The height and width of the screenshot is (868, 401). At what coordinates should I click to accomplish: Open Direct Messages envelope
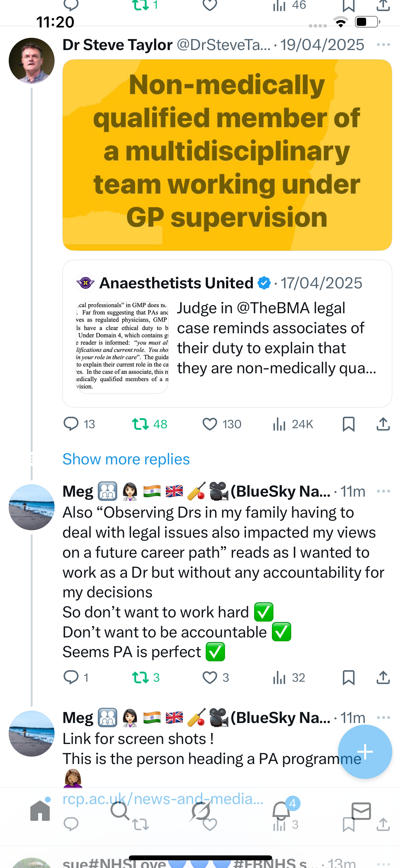(x=361, y=811)
